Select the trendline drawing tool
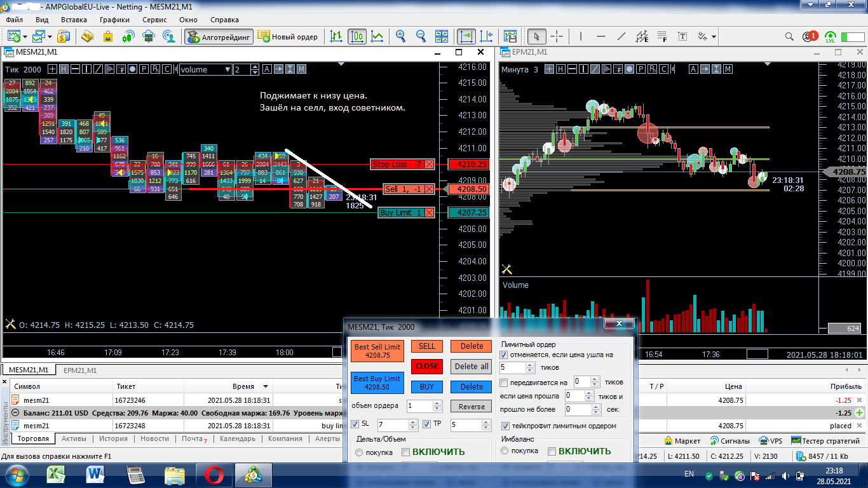The width and height of the screenshot is (868, 488). 621,36
